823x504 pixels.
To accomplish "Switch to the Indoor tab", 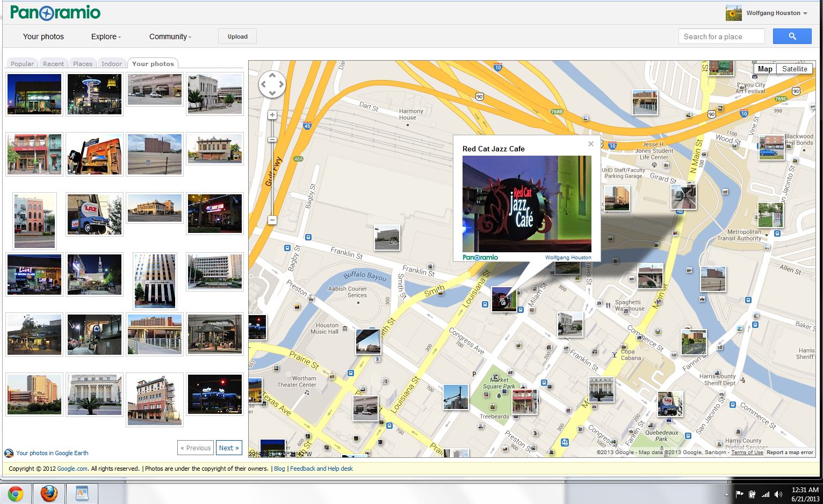I will [x=112, y=63].
